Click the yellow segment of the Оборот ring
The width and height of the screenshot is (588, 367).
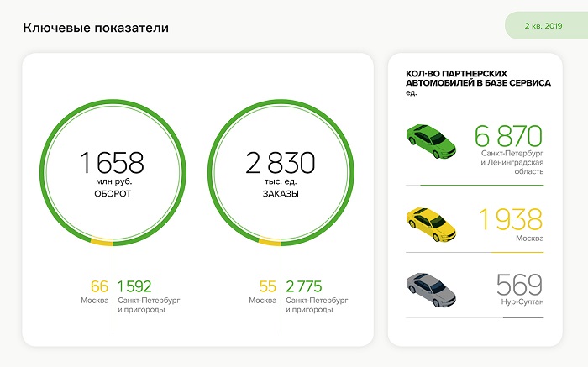pyautogui.click(x=102, y=244)
